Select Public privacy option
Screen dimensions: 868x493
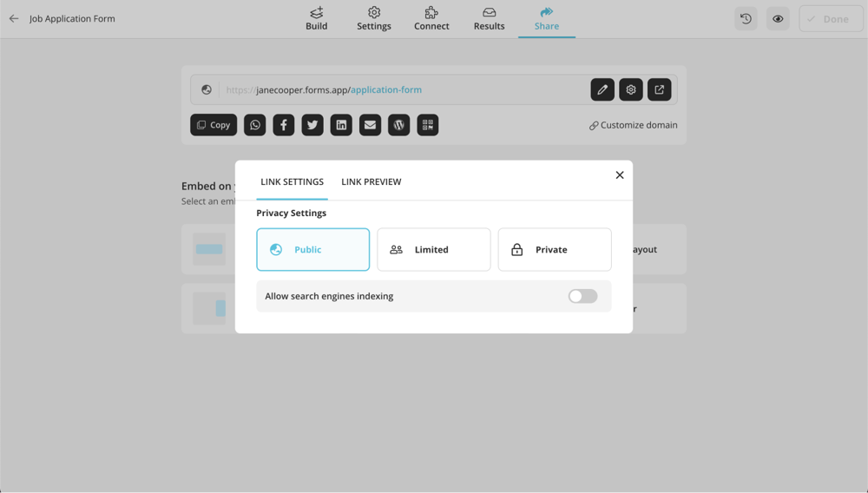(312, 250)
